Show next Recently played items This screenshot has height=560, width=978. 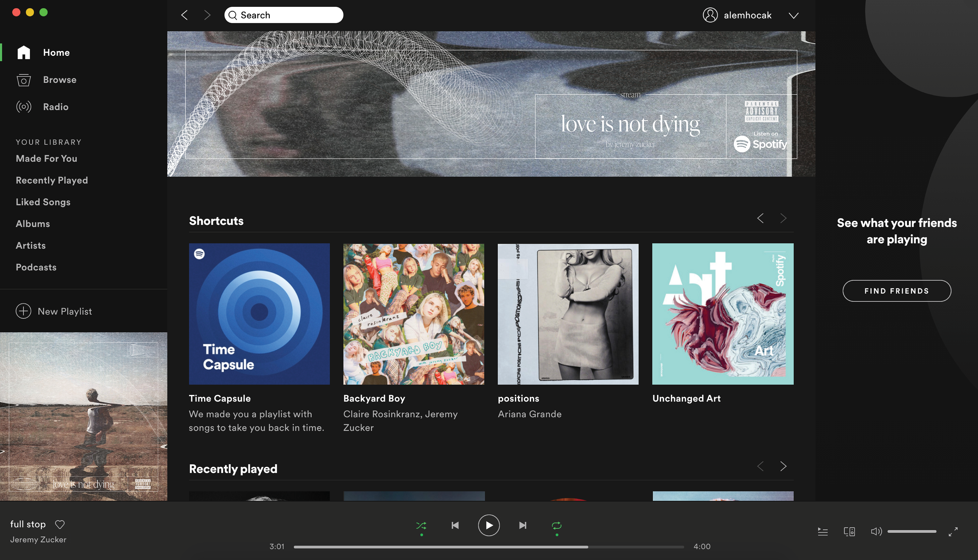coord(783,466)
